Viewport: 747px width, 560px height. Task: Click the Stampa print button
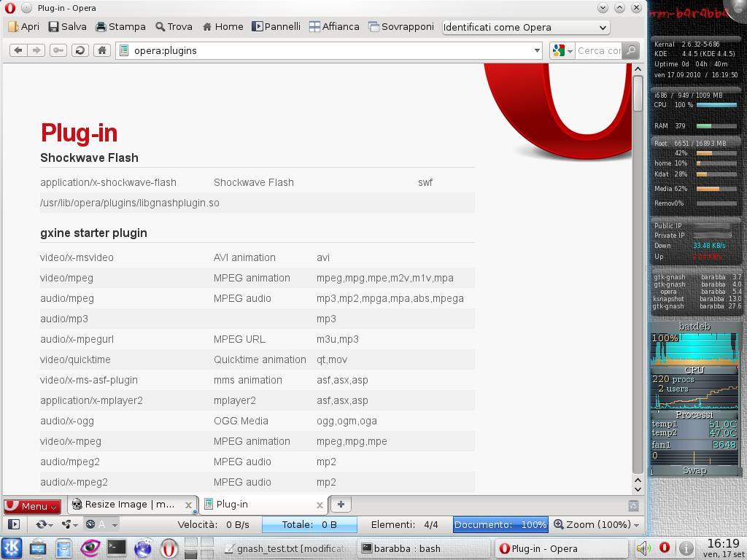[120, 26]
